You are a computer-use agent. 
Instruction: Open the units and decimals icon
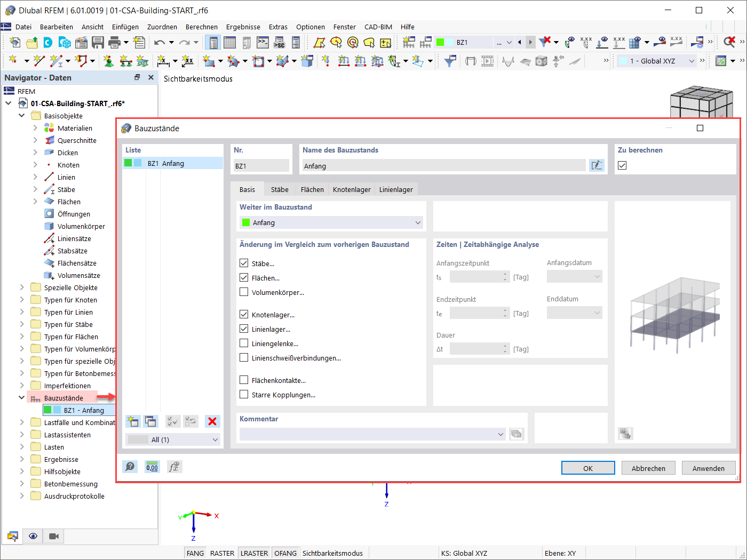point(152,467)
